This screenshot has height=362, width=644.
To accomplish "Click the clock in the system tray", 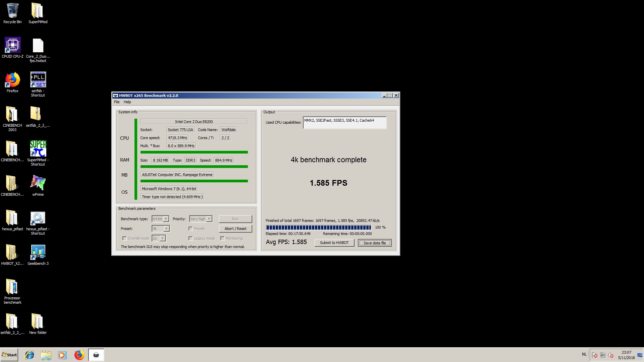I will [x=626, y=355].
